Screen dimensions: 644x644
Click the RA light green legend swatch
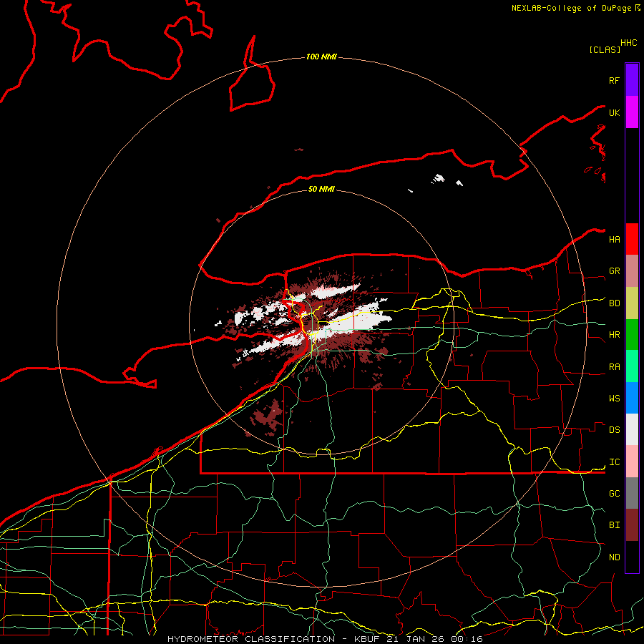[x=632, y=366]
